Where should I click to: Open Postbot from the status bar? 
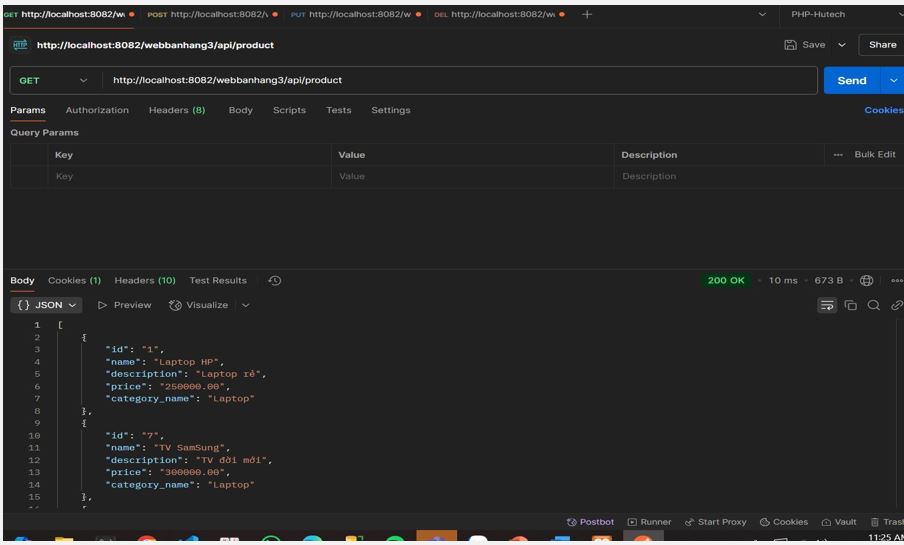[590, 522]
